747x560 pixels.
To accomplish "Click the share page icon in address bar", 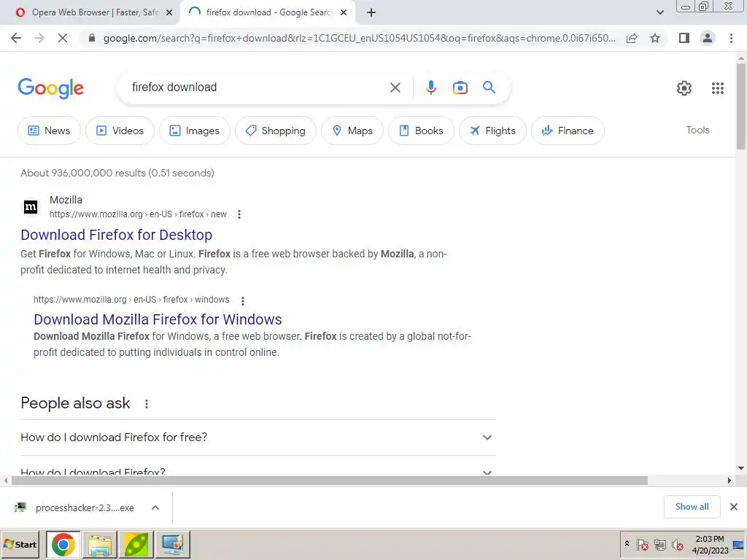I will (632, 38).
